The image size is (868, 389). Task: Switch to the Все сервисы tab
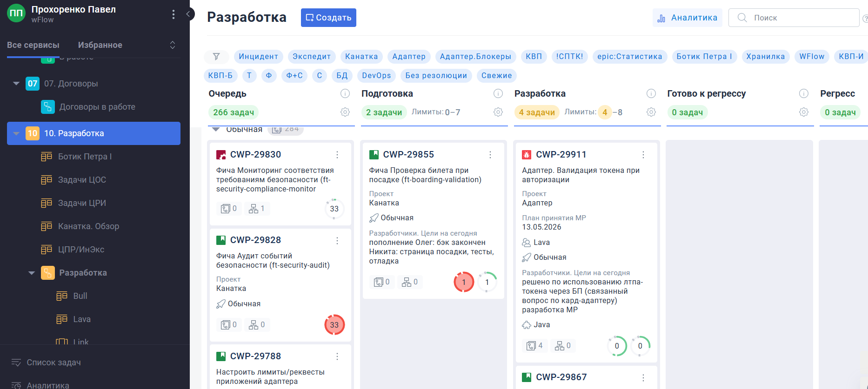point(33,45)
